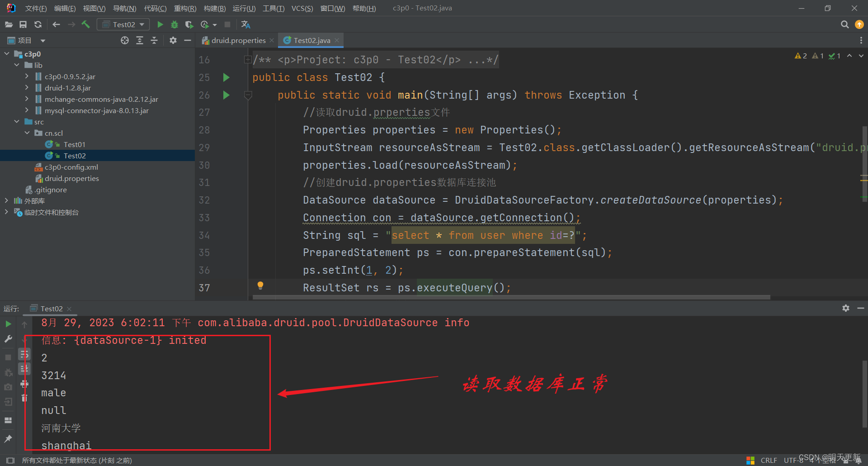Screen dimensions: 868x466
Task: Click the wrench icon in run panel
Action: coord(8,339)
